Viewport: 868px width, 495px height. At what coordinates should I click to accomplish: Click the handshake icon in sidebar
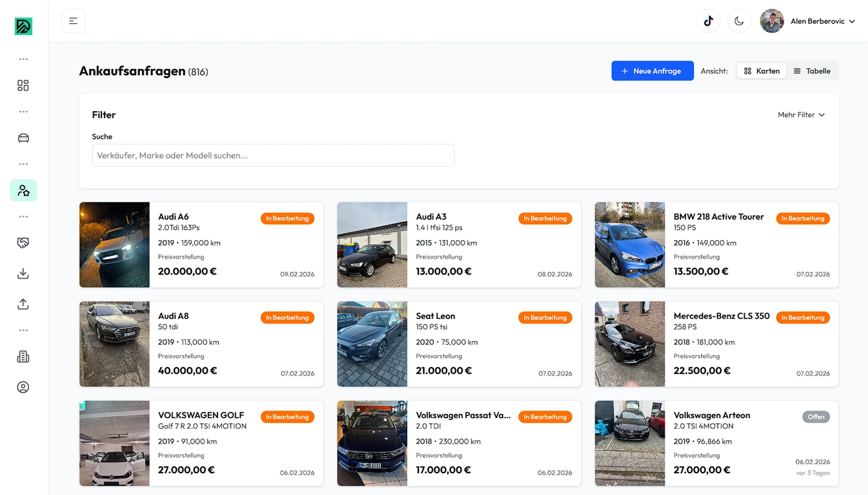click(23, 243)
